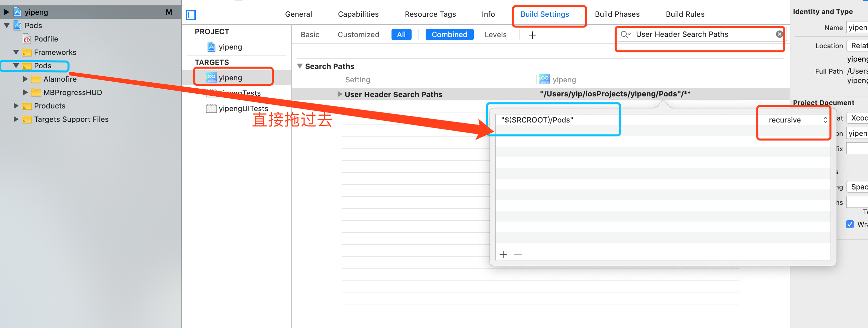Toggle the Wrap lines checkbox in the inspector

tap(850, 225)
